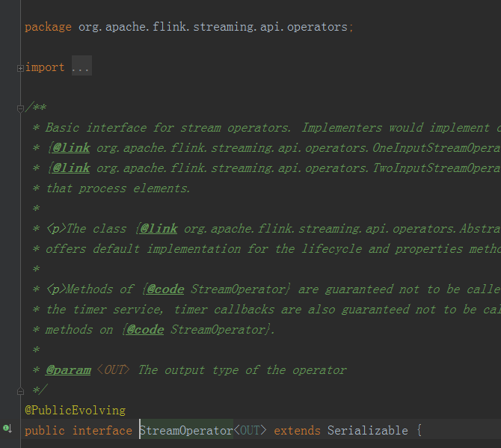
Task: Click the @param tag in Javadoc
Action: point(68,369)
